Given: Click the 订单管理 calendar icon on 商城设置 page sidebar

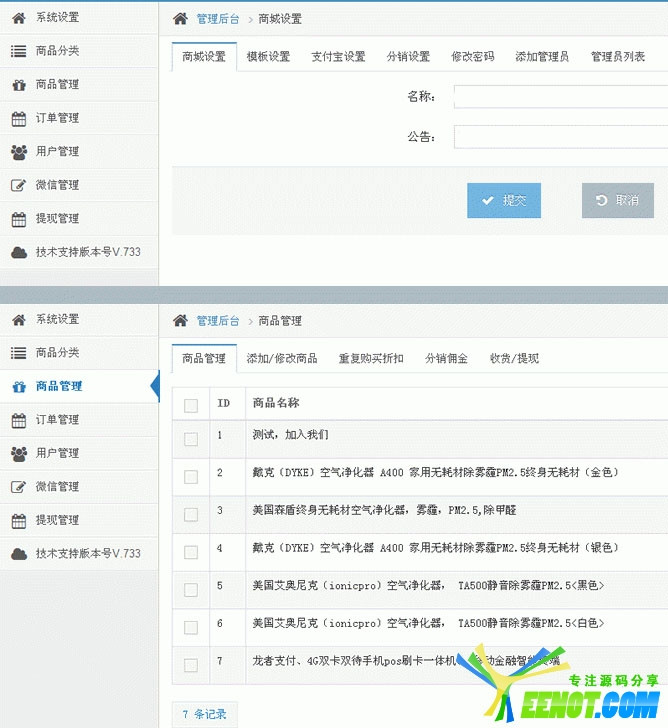Looking at the screenshot, I should point(19,119).
